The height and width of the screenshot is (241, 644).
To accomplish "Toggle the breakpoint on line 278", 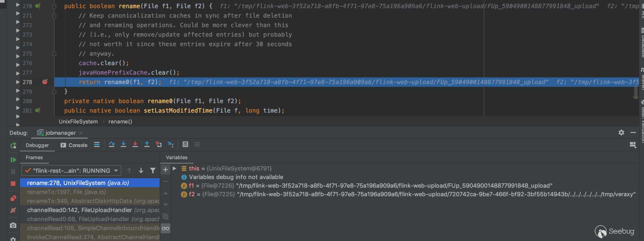I will pos(45,82).
